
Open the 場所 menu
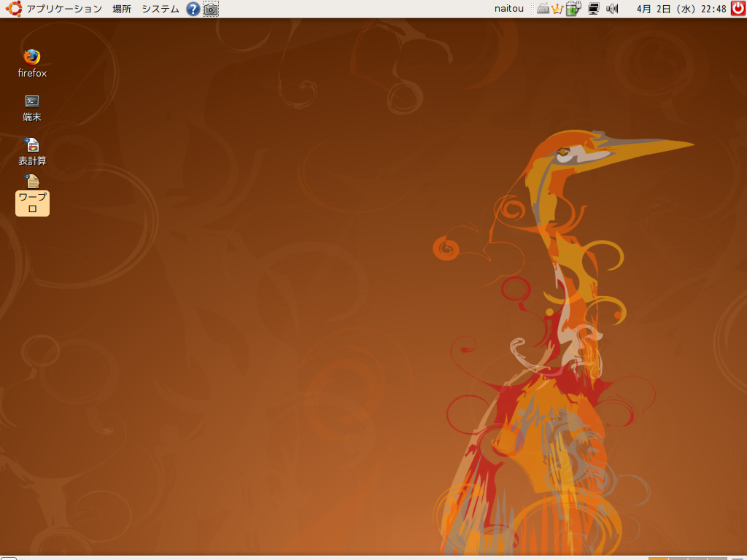tap(122, 9)
